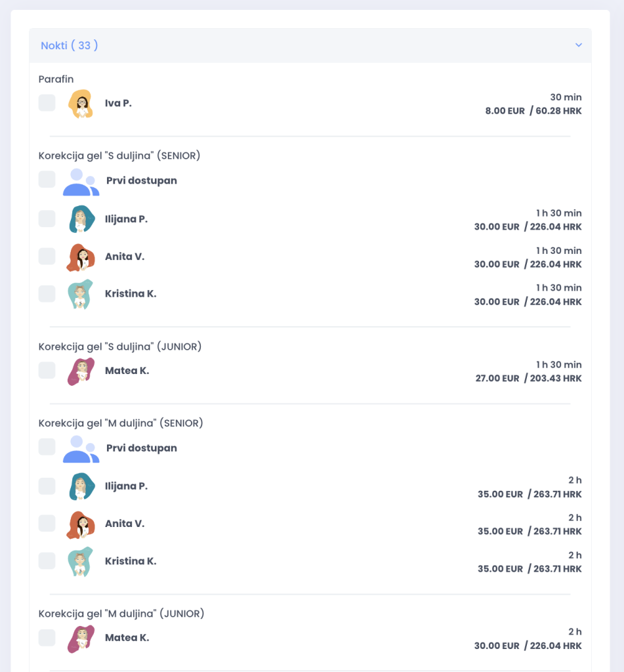Click Iva P. avatar under Parafin

click(x=81, y=104)
